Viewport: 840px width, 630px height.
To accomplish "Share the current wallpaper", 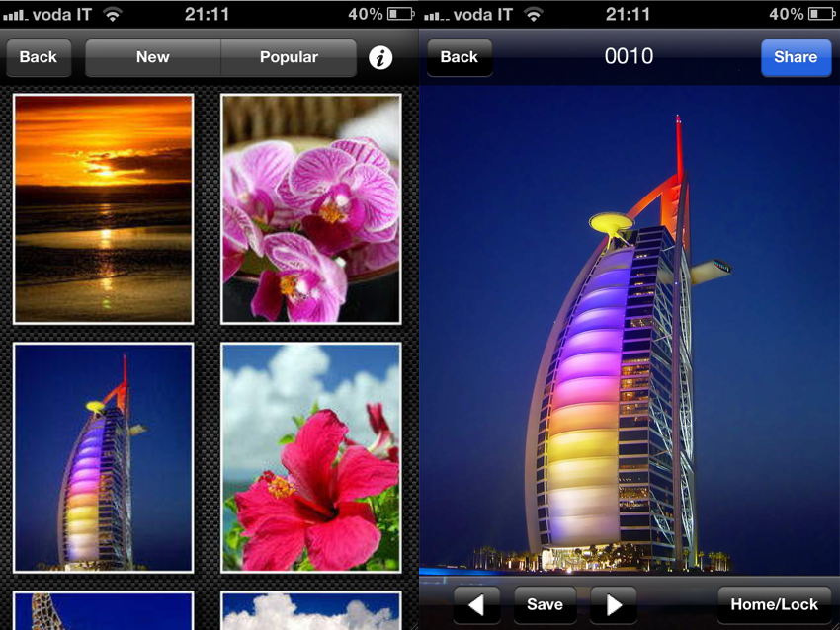I will [795, 57].
